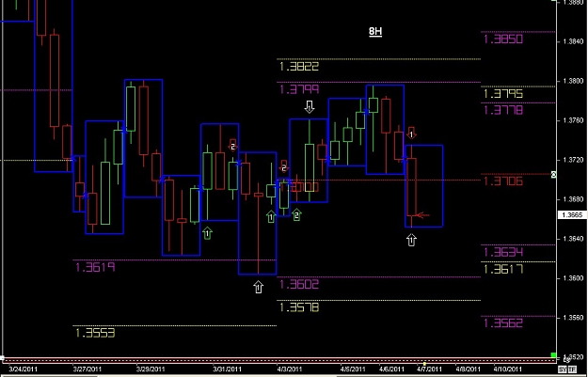Click the white up-arrow signal under the last box

coord(411,241)
